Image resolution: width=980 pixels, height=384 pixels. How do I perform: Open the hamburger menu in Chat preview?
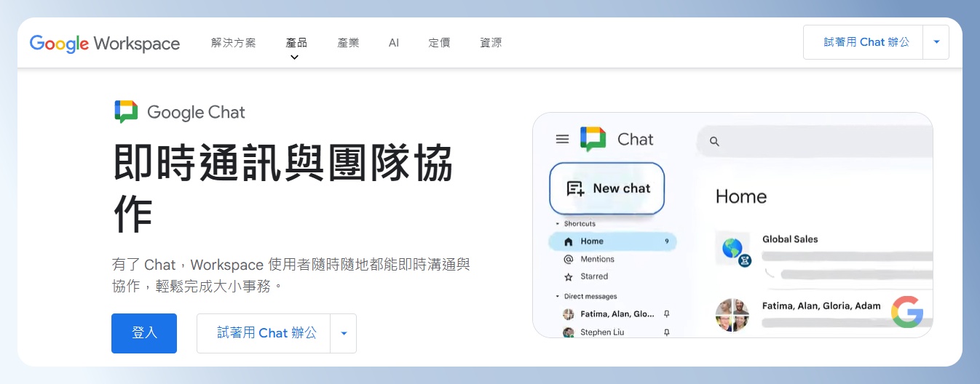[x=562, y=139]
